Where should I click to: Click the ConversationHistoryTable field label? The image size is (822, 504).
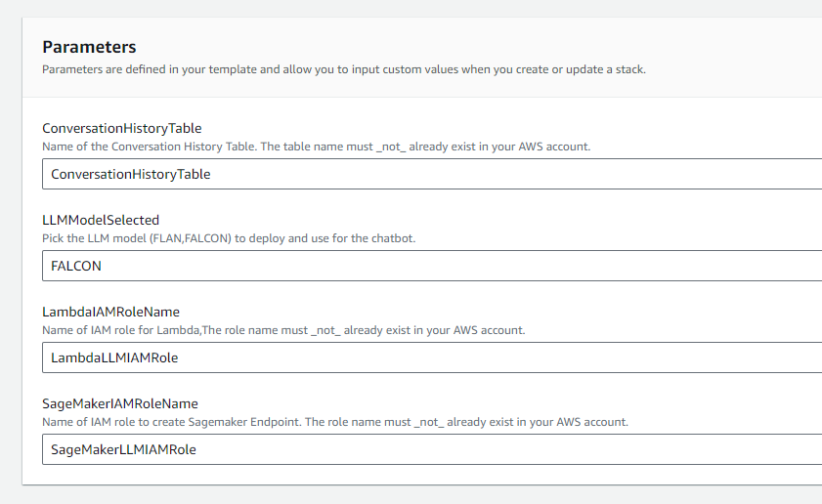122,128
